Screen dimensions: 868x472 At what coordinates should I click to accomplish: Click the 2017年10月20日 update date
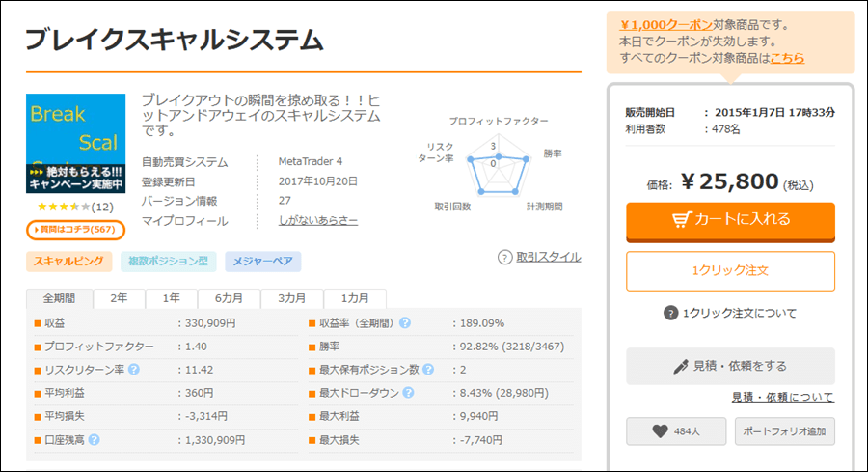(317, 181)
